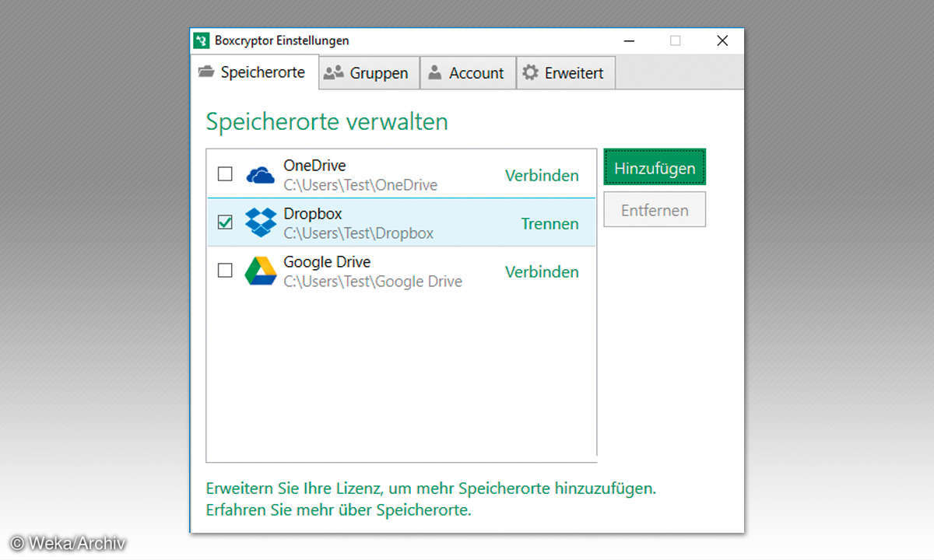
Task: Click the 'Boxcryptor Einstellungen' window title
Action: pos(282,40)
